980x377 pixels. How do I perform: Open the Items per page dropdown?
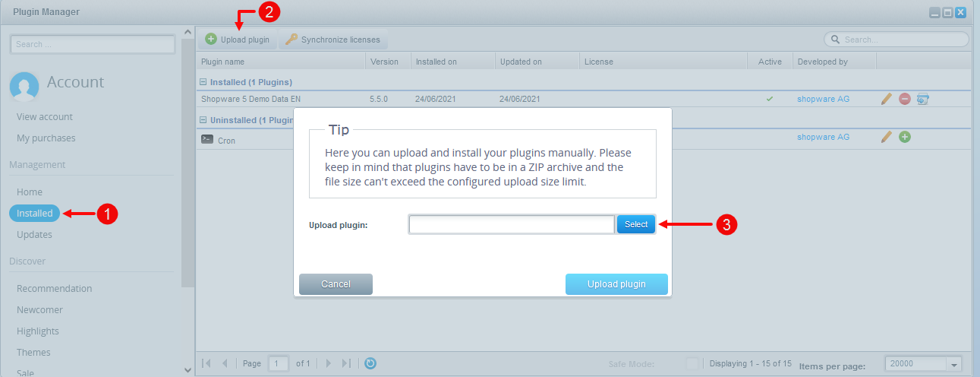pyautogui.click(x=954, y=364)
